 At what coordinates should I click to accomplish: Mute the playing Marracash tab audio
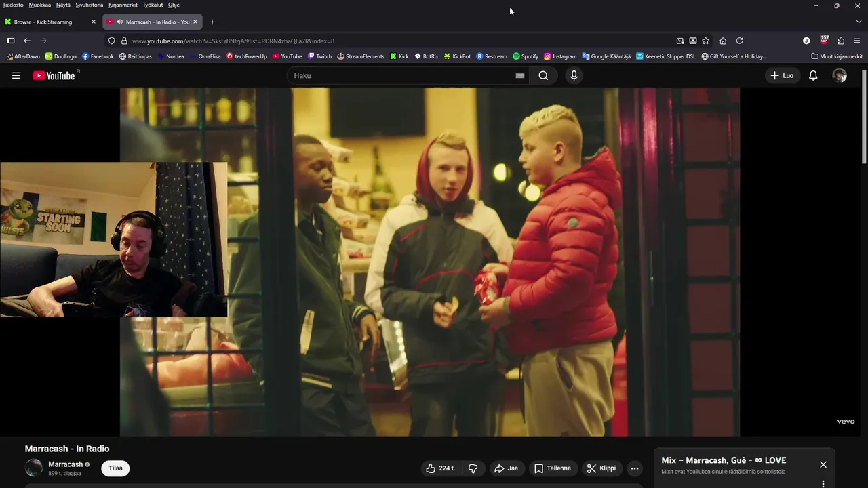119,22
